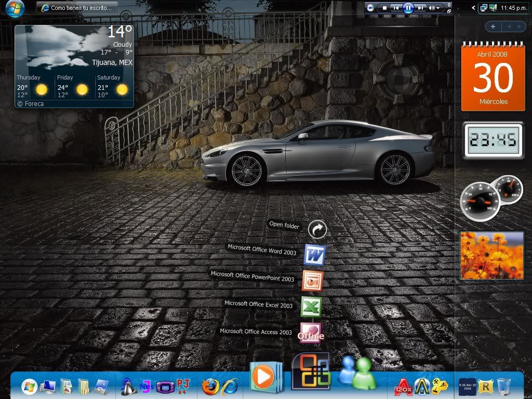532x399 pixels.
Task: Open Microsoft Office Word 2003
Action: click(x=315, y=255)
